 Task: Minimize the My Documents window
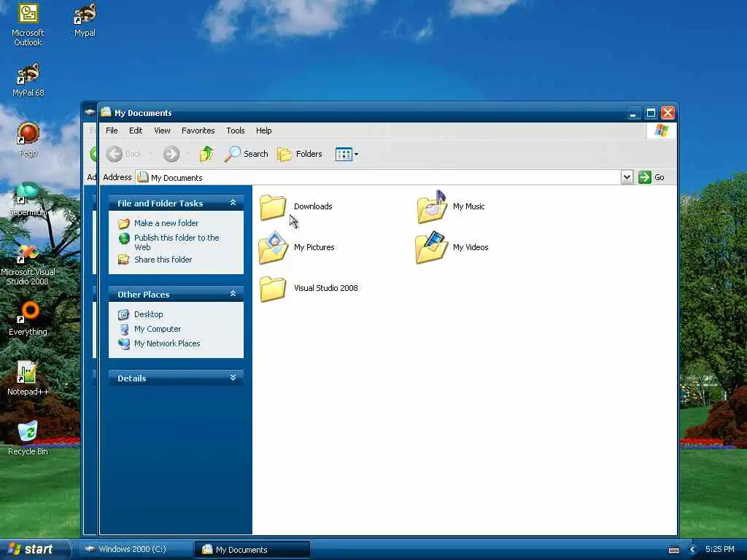pos(633,113)
